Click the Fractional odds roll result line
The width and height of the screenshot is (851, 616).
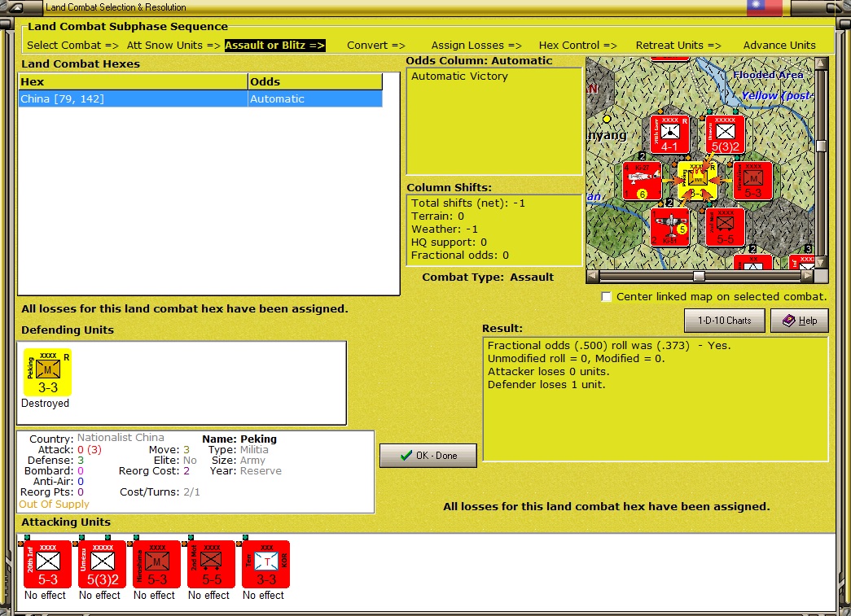(609, 345)
